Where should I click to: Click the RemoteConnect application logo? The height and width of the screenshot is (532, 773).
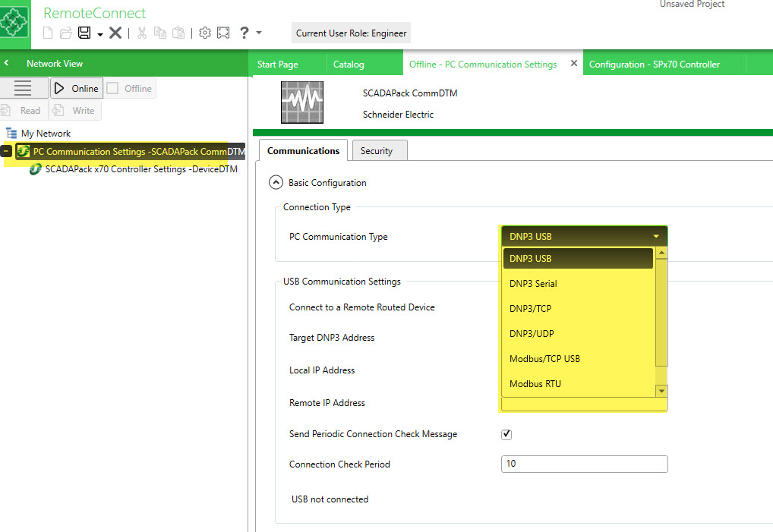click(14, 24)
